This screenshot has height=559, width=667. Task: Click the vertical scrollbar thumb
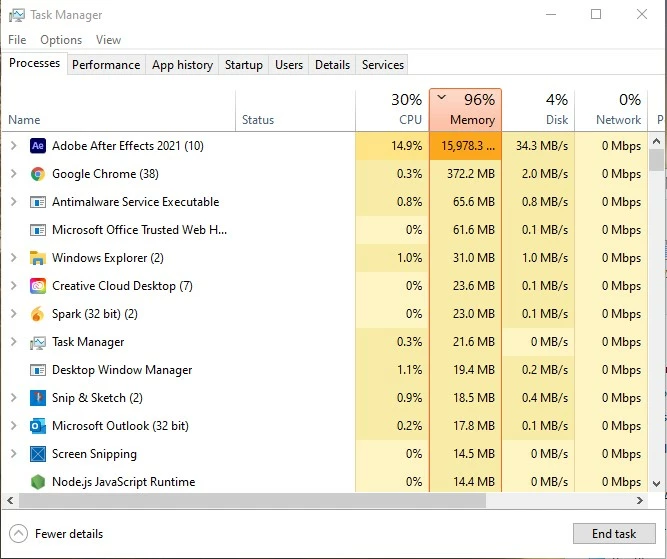[656, 160]
